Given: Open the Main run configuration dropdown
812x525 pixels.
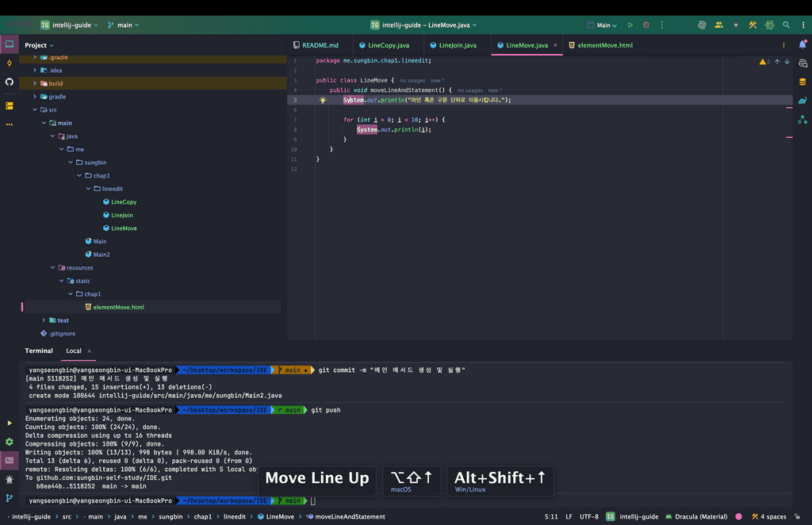Looking at the screenshot, I should [603, 25].
